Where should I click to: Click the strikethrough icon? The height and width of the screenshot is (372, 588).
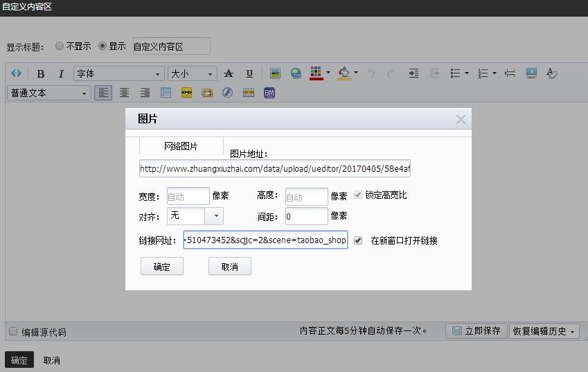(x=229, y=73)
